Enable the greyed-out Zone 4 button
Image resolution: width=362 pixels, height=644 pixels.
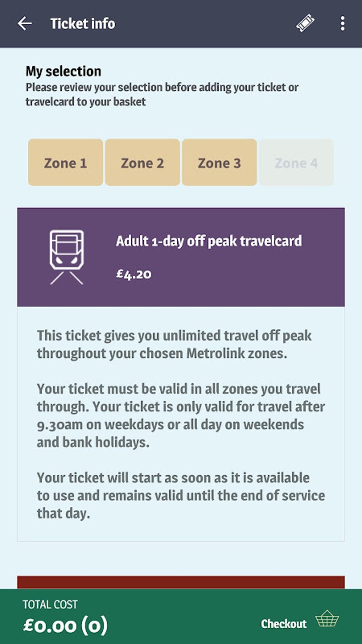[x=296, y=163]
